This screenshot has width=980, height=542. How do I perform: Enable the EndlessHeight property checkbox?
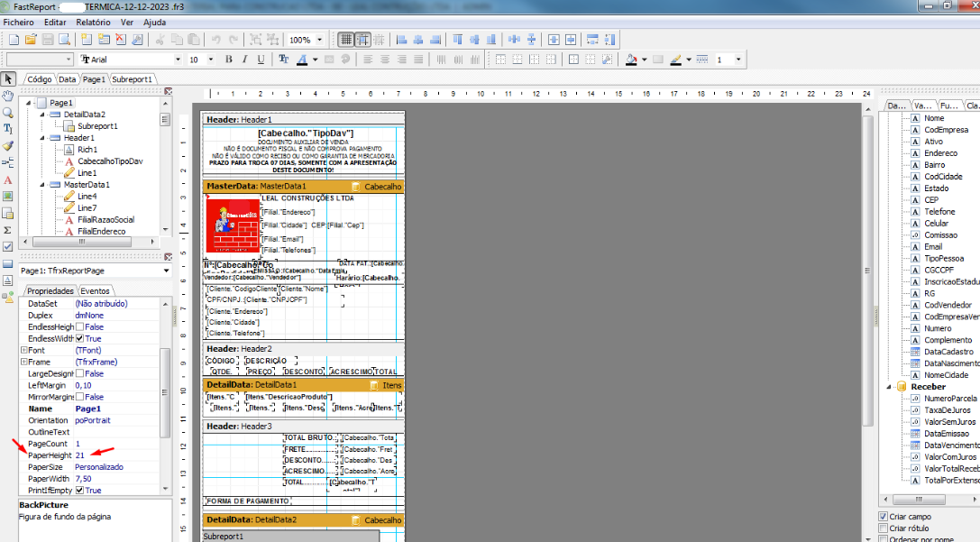click(79, 326)
